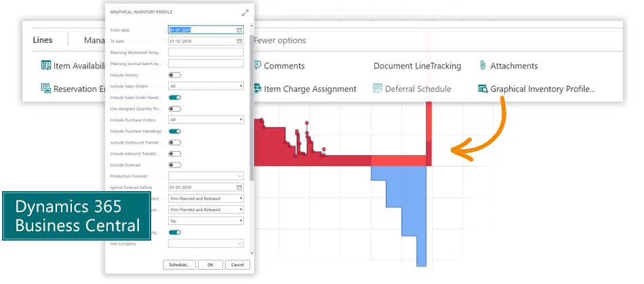
Task: Click Ignore Forecast before date field
Action: [206, 187]
